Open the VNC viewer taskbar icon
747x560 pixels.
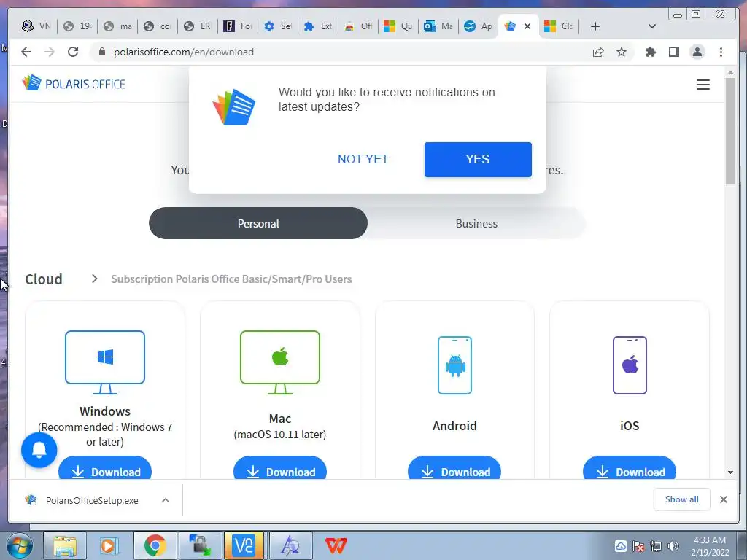244,545
